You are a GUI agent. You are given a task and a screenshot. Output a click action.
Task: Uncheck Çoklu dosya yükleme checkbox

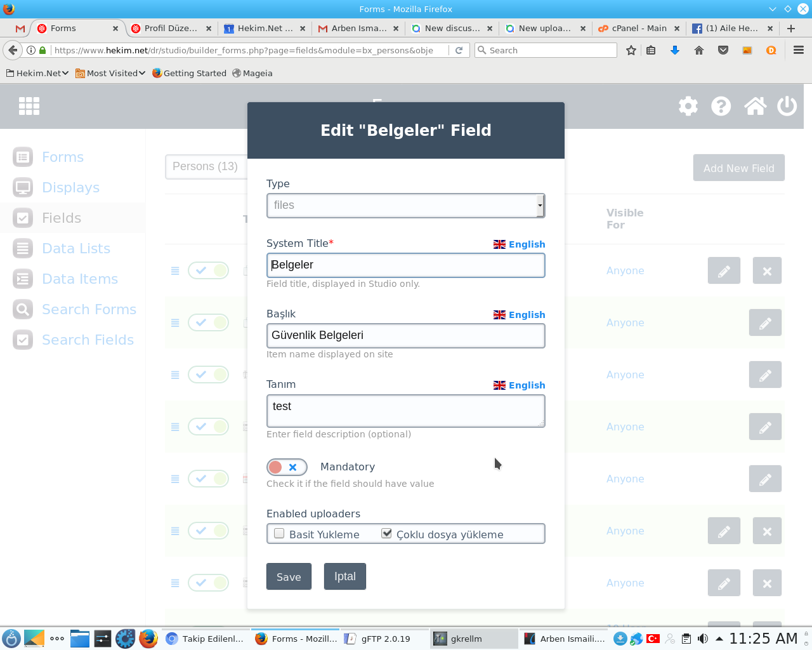coord(386,534)
